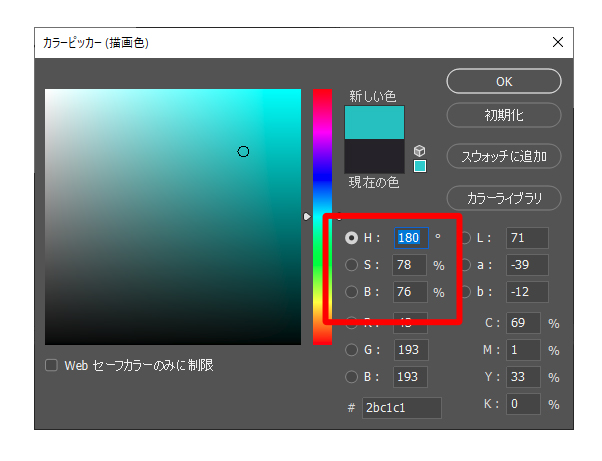This screenshot has width=602, height=461.
Task: Click the hex color field showing 2bc1c1
Action: pyautogui.click(x=402, y=407)
